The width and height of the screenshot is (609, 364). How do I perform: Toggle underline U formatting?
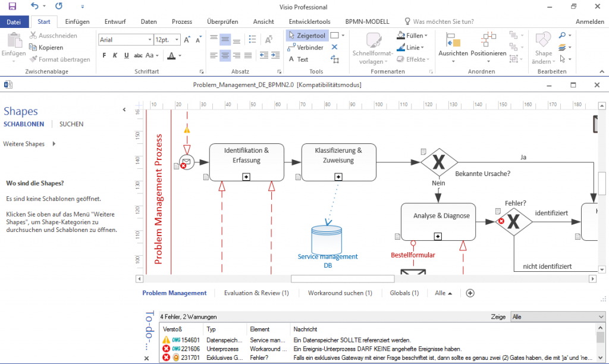point(126,55)
